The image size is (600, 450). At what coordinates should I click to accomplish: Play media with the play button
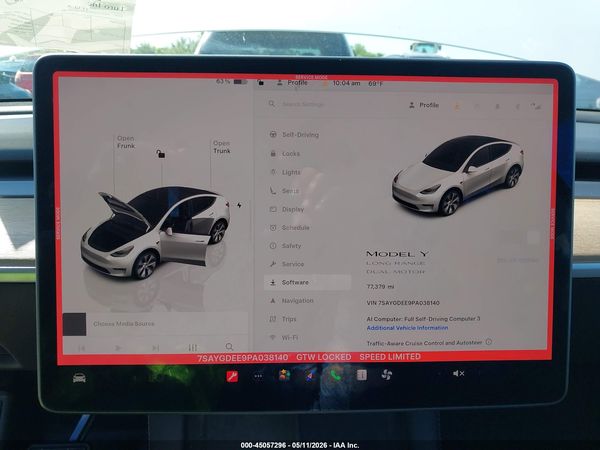[x=118, y=348]
